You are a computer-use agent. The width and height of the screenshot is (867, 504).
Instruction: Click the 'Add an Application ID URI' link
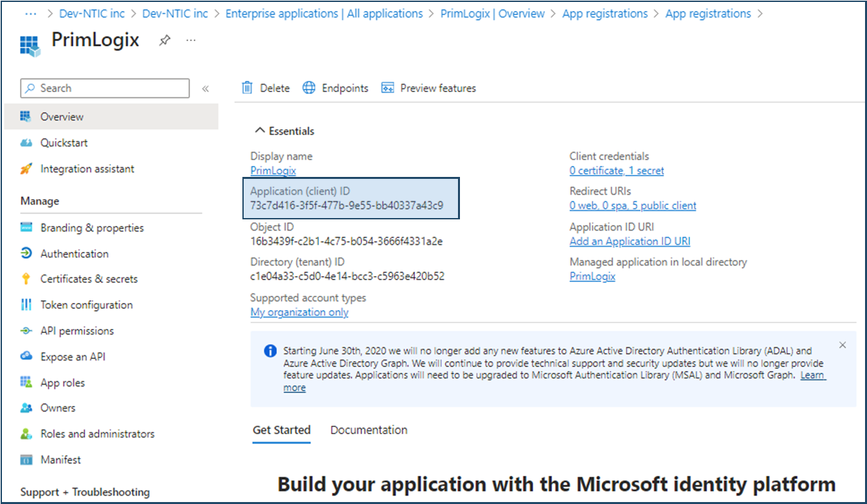[630, 242]
